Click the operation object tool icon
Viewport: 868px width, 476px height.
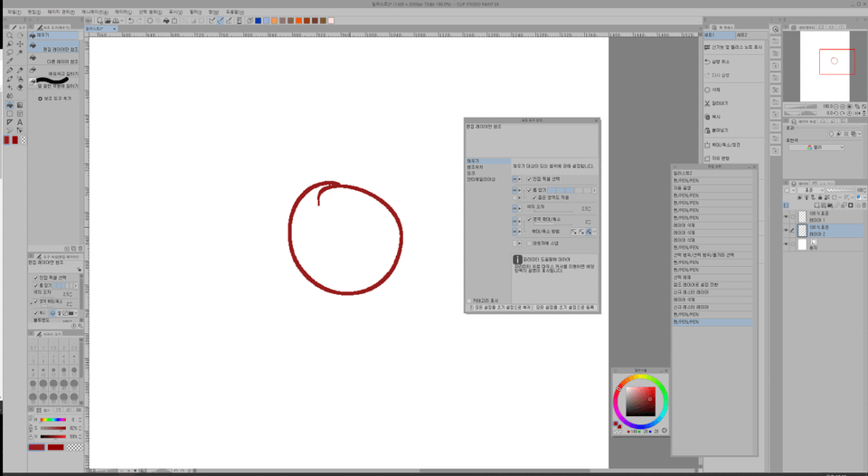tap(9, 43)
